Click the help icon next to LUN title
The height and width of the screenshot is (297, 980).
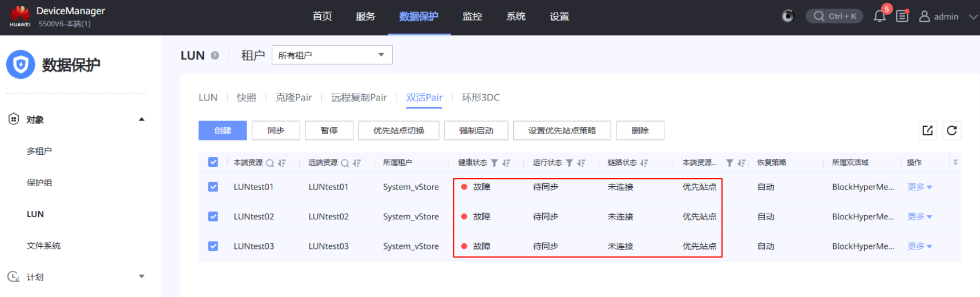tap(215, 55)
